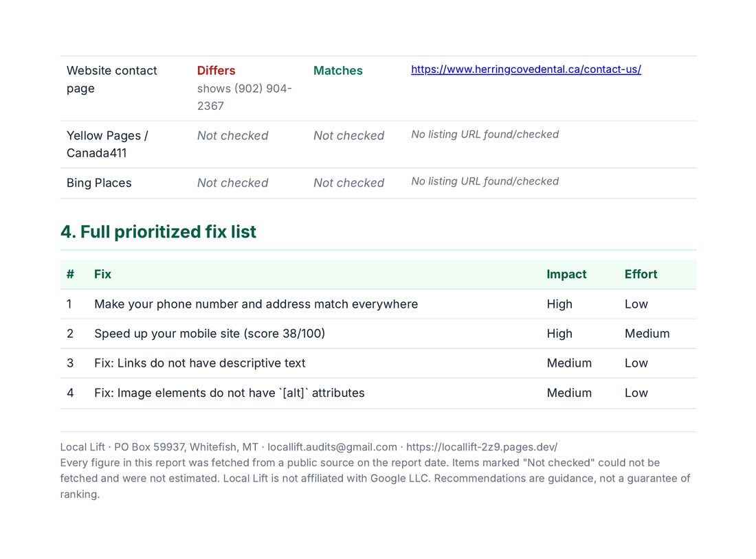Click 'No listing URL found/checked' in Bing Places row

[485, 181]
